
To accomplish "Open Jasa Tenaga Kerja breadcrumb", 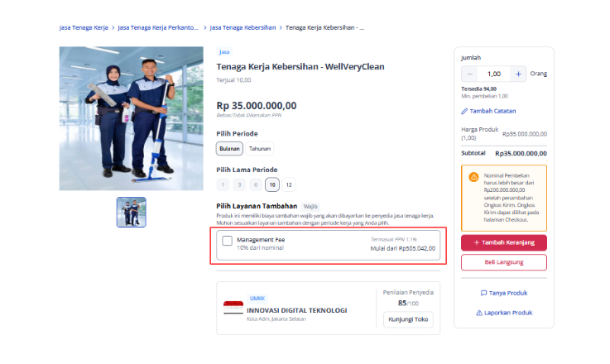I will (84, 27).
